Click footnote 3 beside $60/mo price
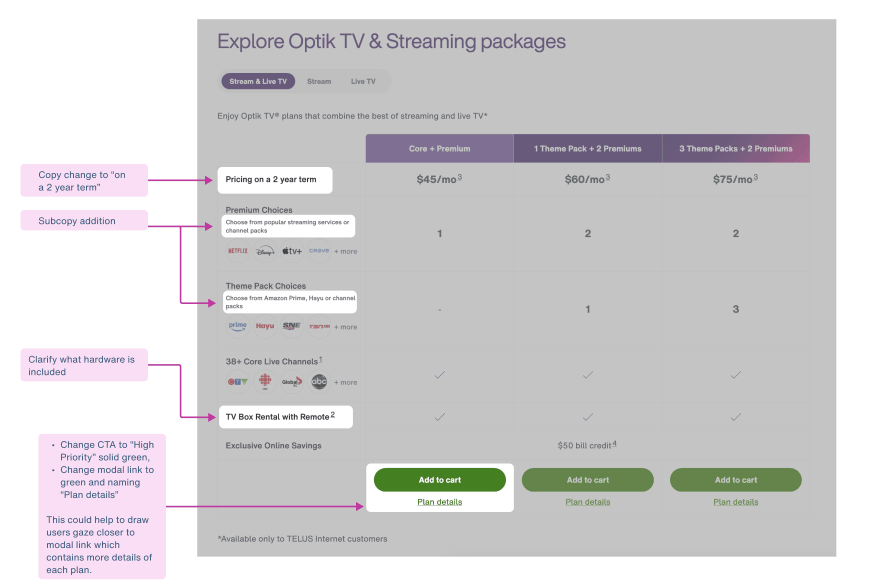Image resolution: width=872 pixels, height=588 pixels. [x=608, y=177]
